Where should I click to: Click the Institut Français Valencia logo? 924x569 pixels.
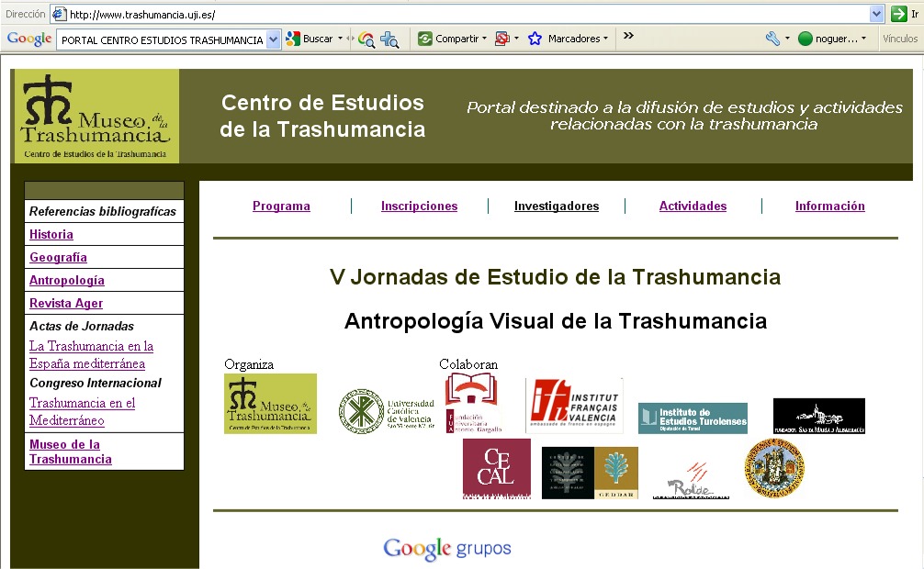(x=574, y=406)
